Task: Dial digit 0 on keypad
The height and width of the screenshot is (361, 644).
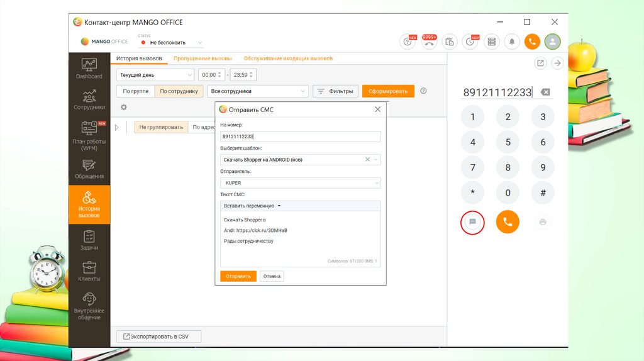Action: coord(508,192)
